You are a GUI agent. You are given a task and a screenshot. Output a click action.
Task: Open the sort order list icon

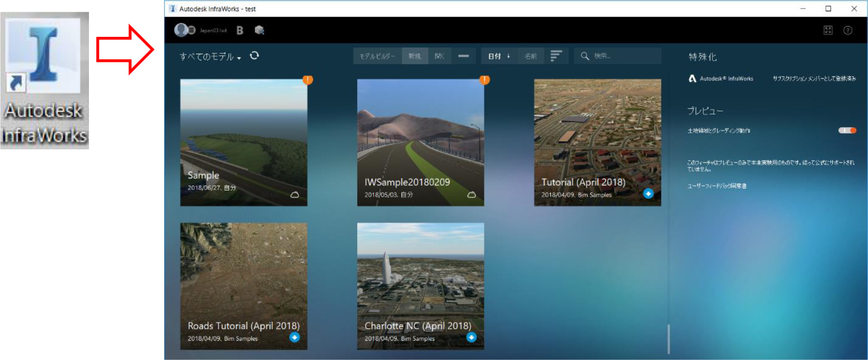click(x=556, y=56)
